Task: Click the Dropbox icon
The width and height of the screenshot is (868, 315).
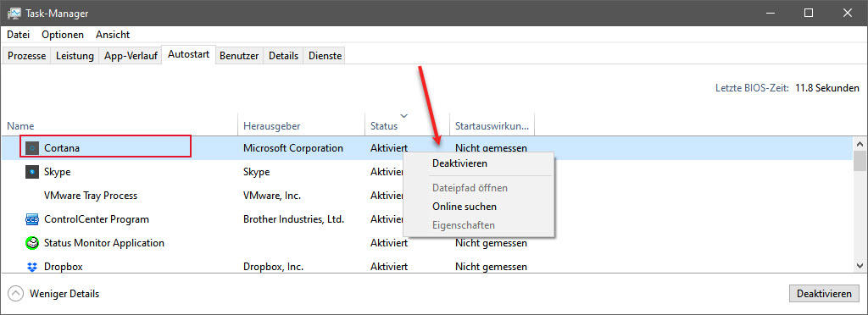Action: [33, 267]
